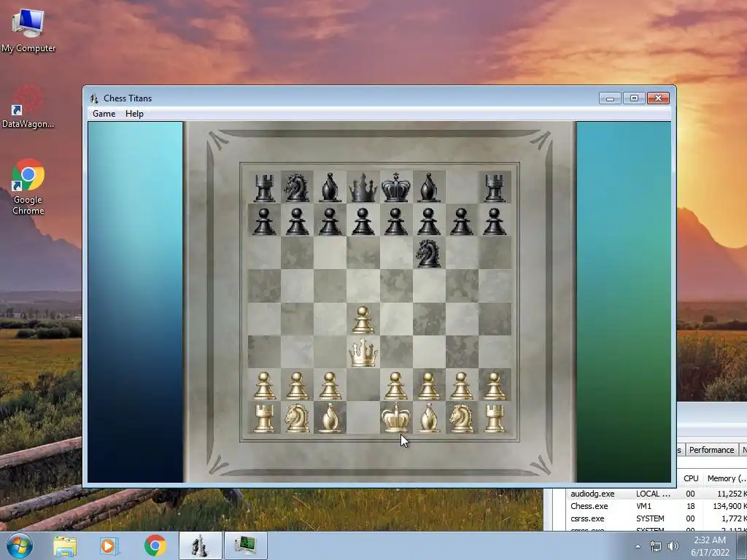Open the Google Chrome desktop shortcut
747x560 pixels.
[28, 187]
